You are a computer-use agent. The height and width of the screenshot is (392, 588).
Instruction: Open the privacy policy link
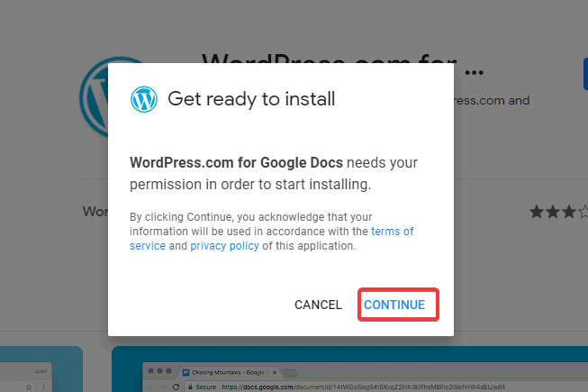(x=224, y=246)
